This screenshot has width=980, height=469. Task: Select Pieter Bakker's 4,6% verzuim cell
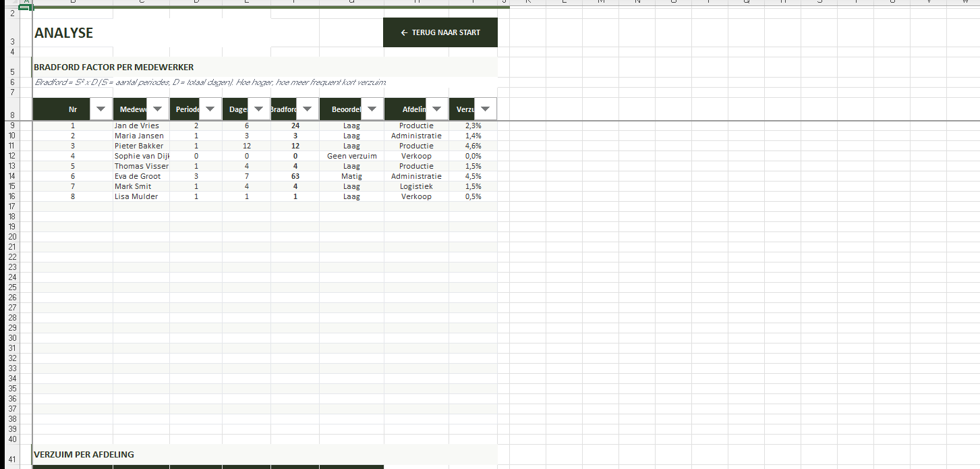pyautogui.click(x=473, y=146)
